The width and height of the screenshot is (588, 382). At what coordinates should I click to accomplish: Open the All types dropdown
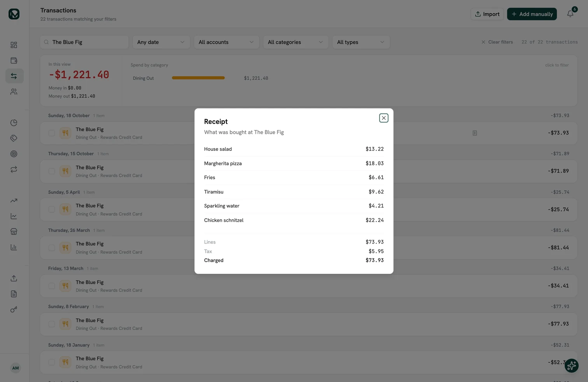point(361,42)
